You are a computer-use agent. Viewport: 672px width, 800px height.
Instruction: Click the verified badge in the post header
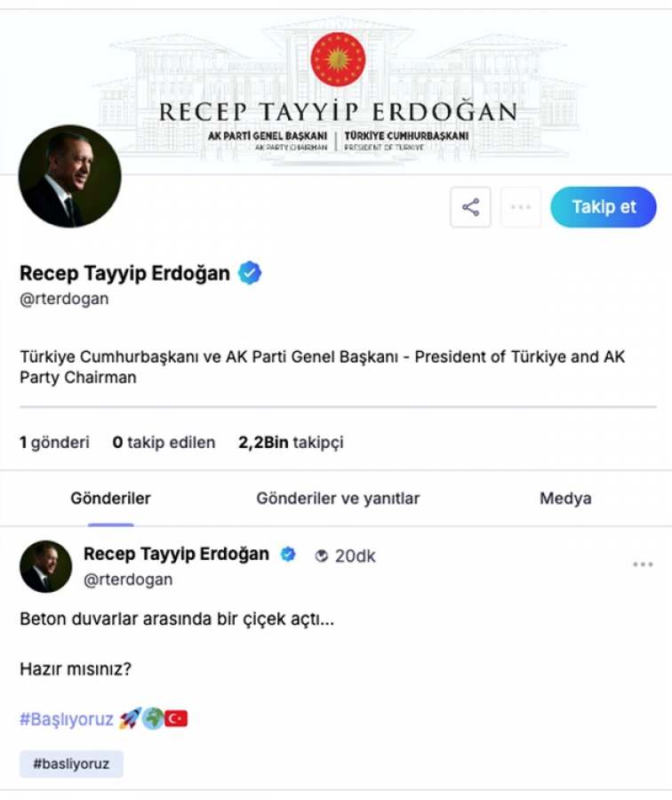288,554
